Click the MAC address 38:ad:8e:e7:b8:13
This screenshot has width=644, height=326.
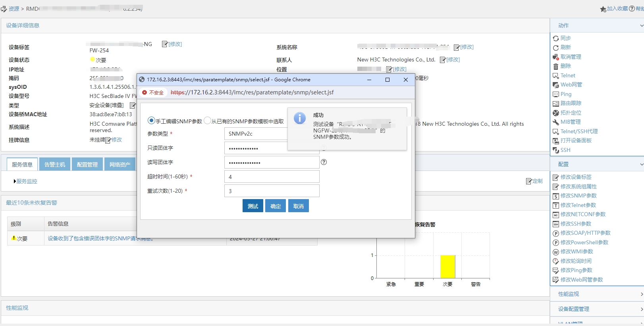click(111, 114)
